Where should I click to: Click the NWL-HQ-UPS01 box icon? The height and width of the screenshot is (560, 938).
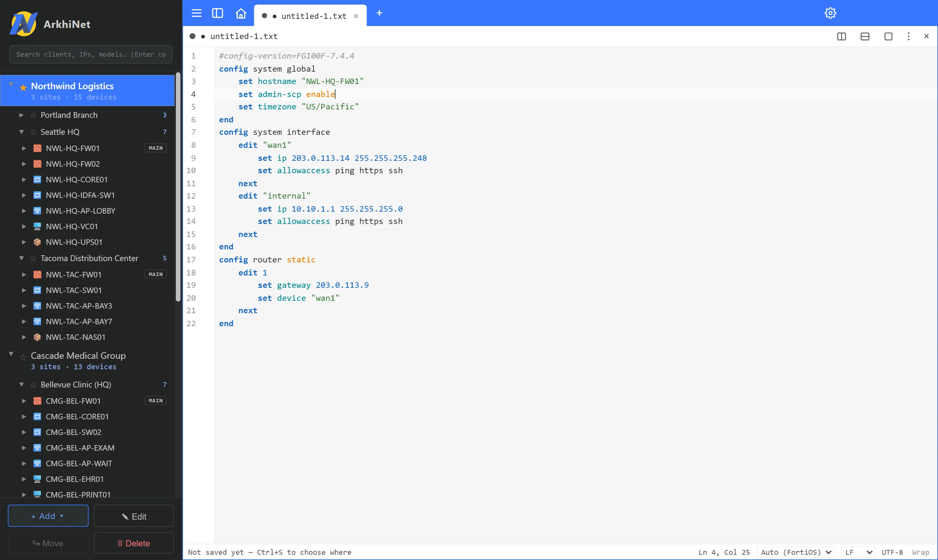coord(37,242)
